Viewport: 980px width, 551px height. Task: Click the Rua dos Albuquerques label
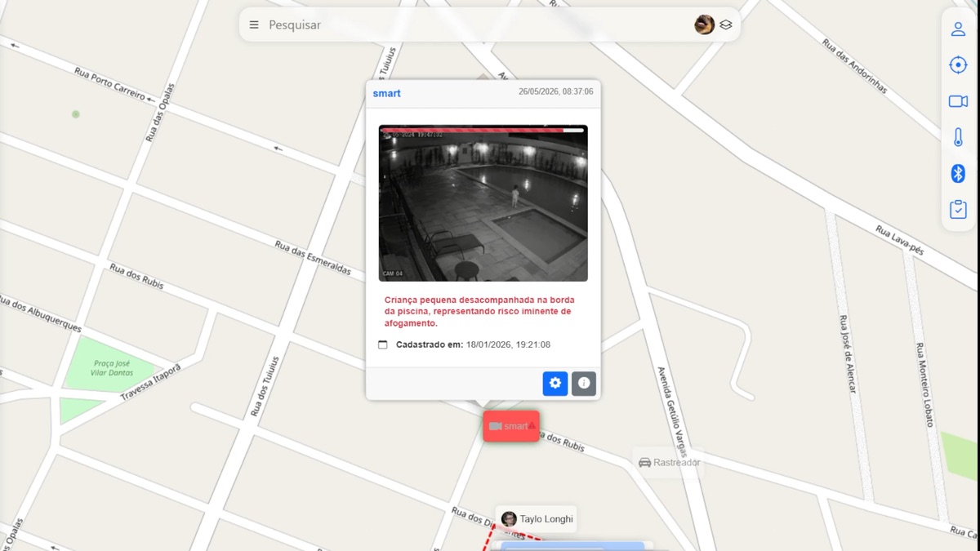39,313
